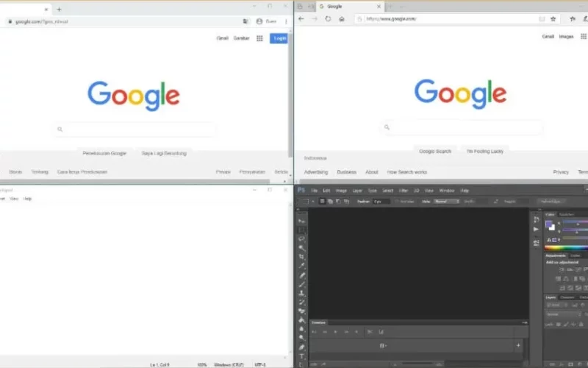588x368 pixels.
Task: Open the Gambar link in Chrome window
Action: coord(242,38)
